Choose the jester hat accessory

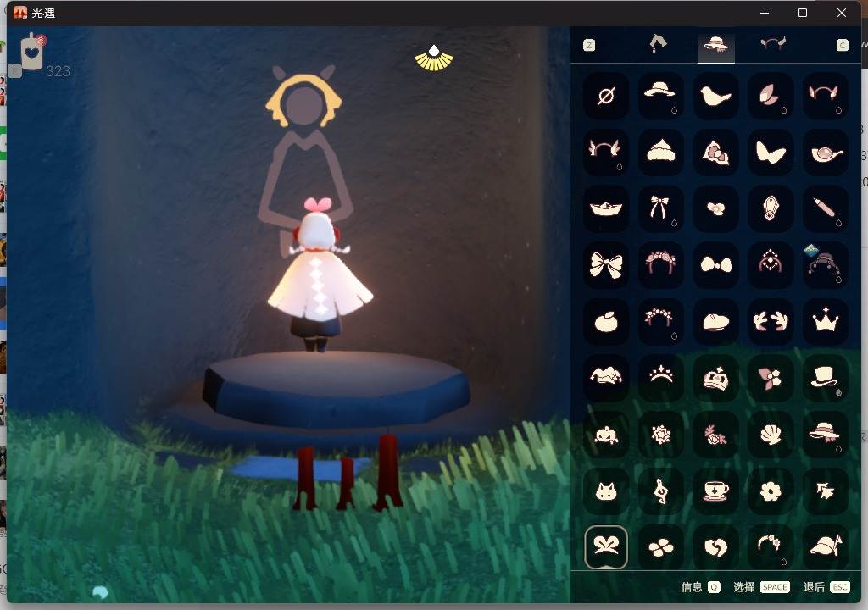point(605,378)
